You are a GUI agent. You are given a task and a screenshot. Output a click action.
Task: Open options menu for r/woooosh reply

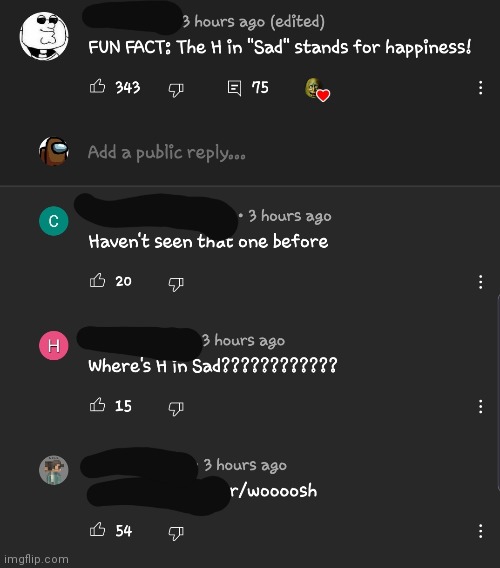click(480, 531)
